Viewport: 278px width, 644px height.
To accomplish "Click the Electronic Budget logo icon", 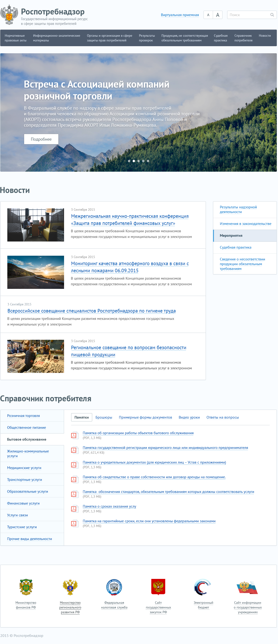I will pyautogui.click(x=203, y=587).
